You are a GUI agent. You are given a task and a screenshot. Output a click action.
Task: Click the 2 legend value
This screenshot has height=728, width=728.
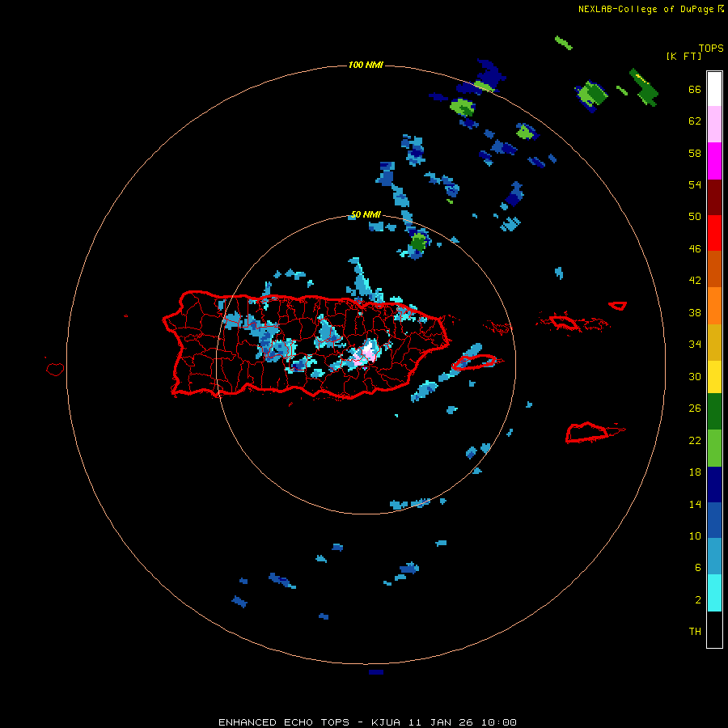click(698, 599)
